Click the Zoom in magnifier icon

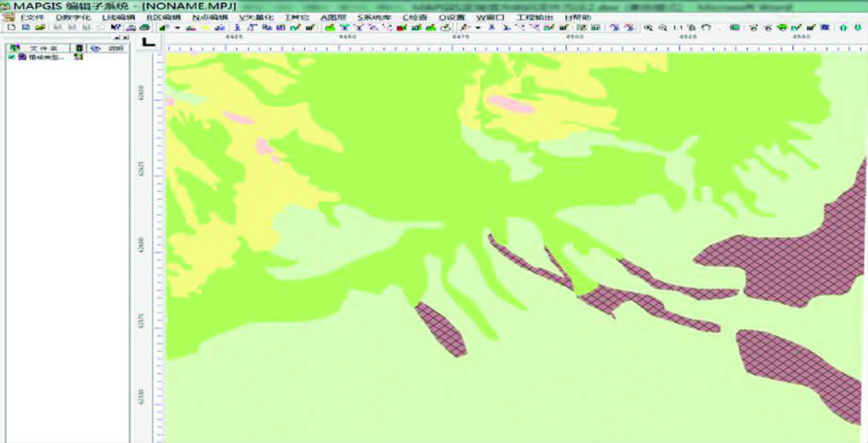(649, 27)
